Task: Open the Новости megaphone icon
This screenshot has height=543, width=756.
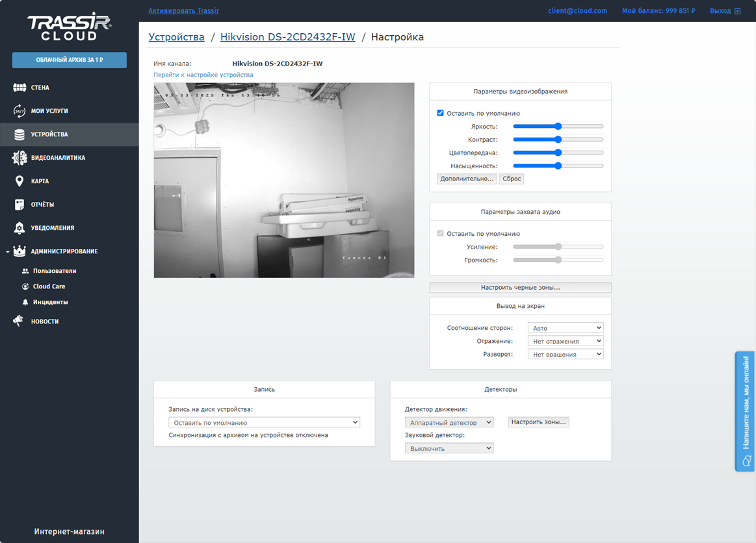Action: pos(18,321)
